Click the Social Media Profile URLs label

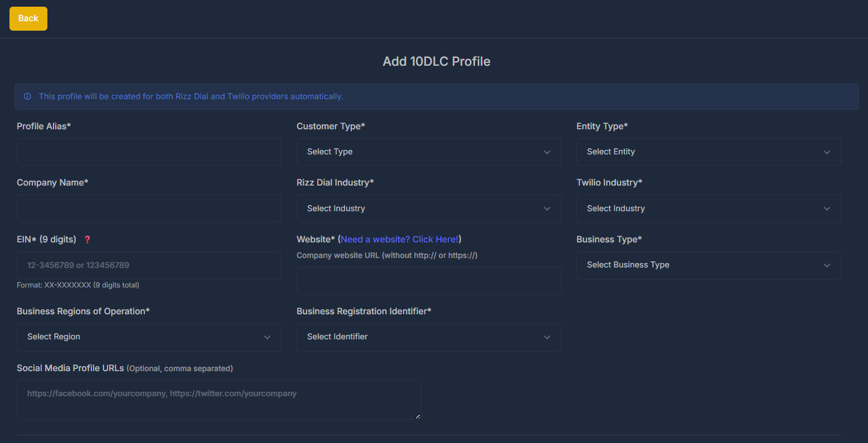click(x=70, y=368)
